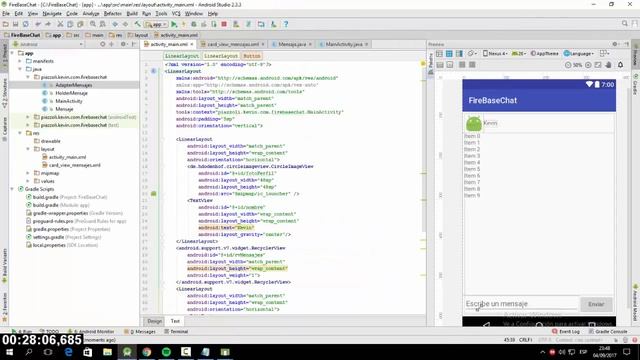Open Terminal tool window button
Viewport: 640px width, 360px height.
pyautogui.click(x=176, y=331)
